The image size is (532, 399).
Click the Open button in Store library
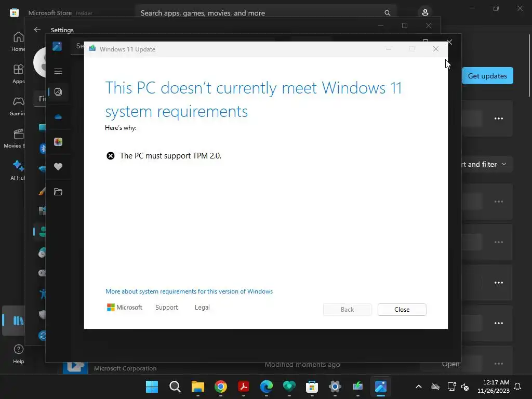[x=450, y=364]
